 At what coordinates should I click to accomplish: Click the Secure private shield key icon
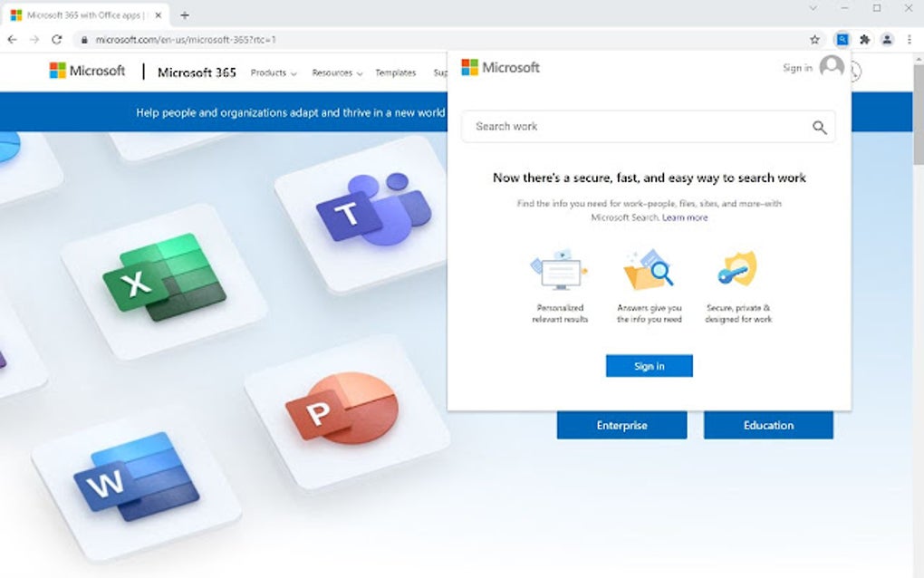[x=737, y=269]
